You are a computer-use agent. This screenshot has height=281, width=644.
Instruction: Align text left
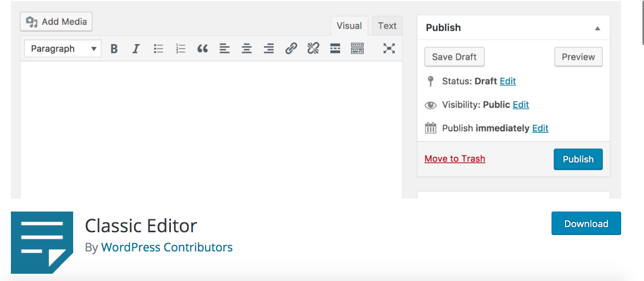tap(224, 49)
